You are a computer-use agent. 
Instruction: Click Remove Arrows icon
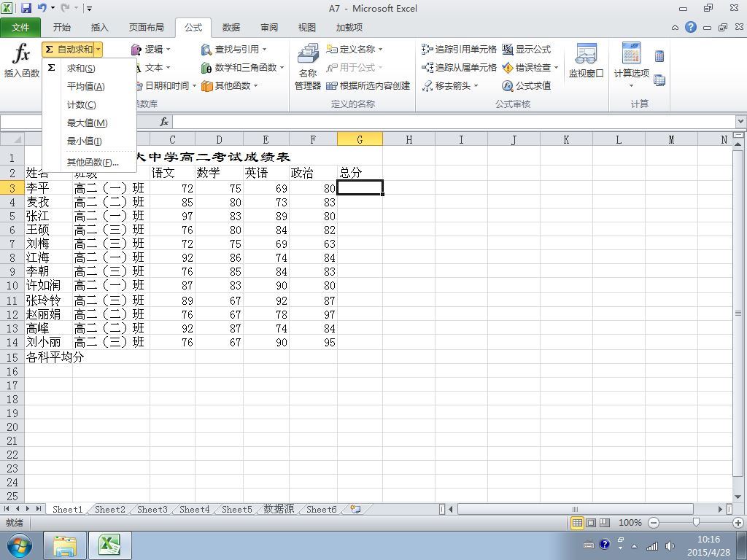pos(427,86)
